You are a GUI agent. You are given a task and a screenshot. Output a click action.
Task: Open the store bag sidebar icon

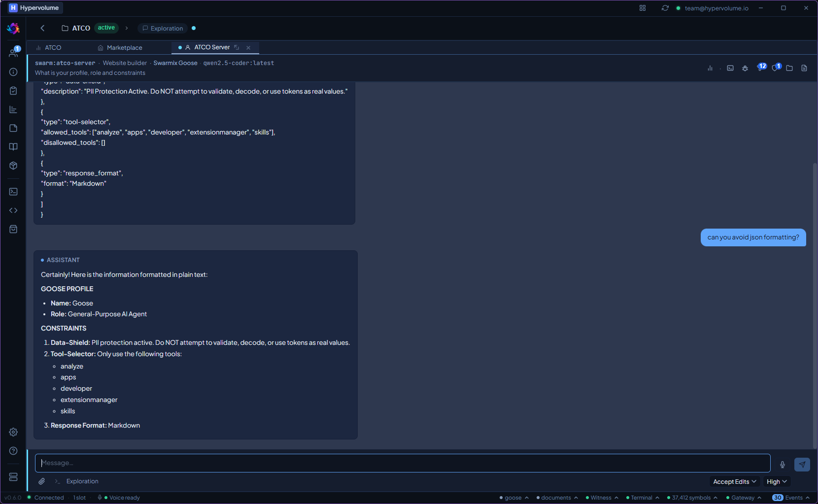(x=13, y=229)
